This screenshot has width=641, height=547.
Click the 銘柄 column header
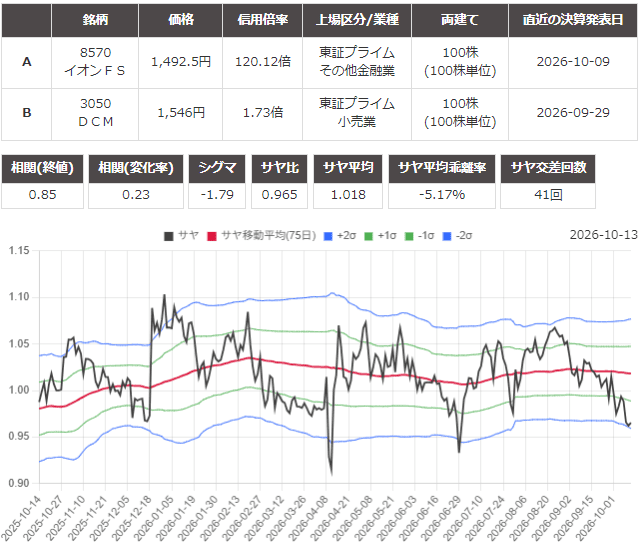point(95,20)
